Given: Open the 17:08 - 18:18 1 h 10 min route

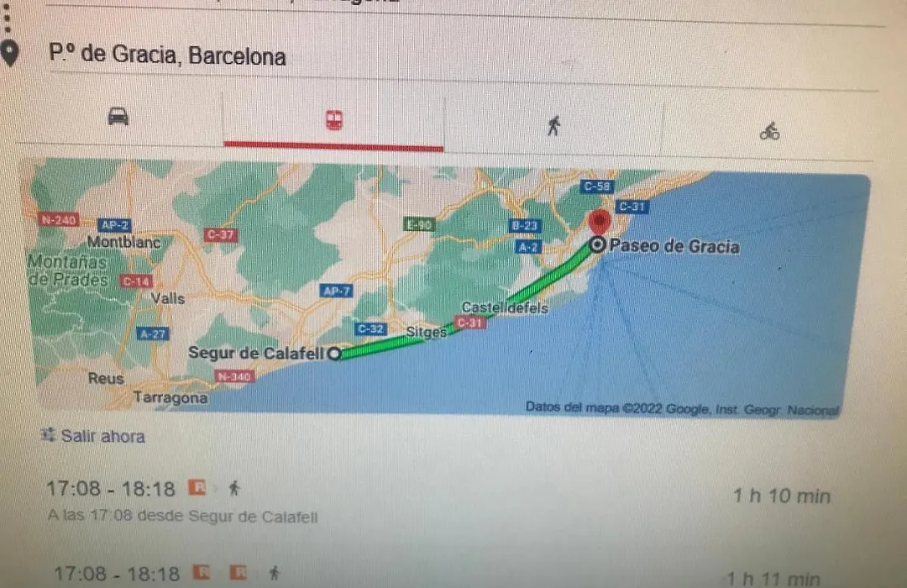Looking at the screenshot, I should point(439,501).
